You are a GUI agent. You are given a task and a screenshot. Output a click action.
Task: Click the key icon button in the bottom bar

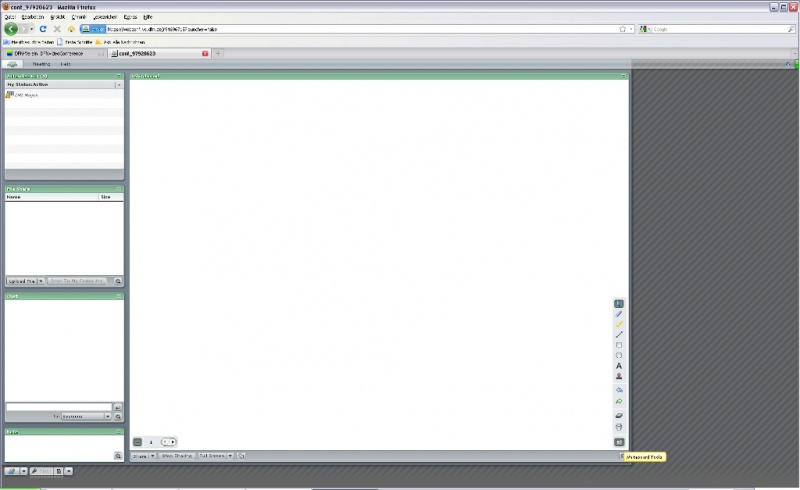(x=41, y=471)
